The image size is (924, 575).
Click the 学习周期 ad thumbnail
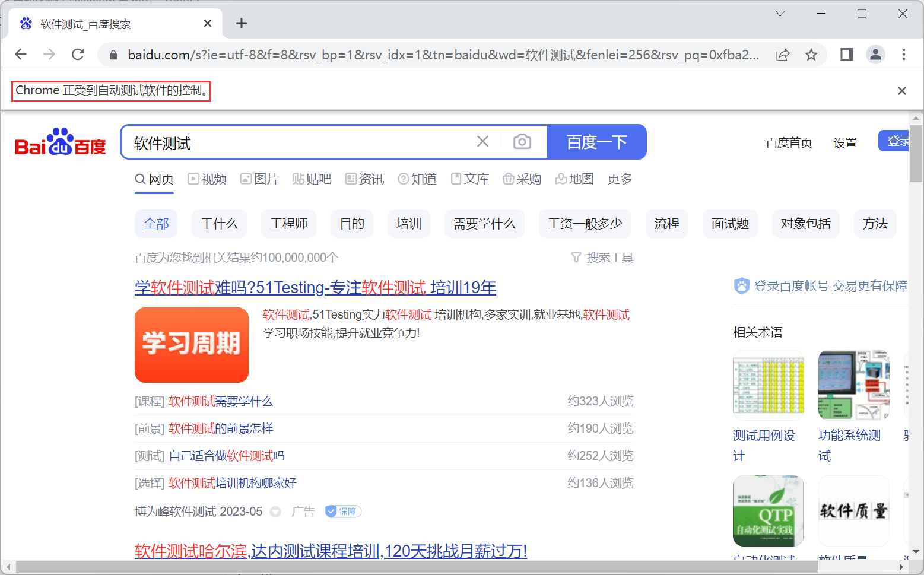pos(192,345)
